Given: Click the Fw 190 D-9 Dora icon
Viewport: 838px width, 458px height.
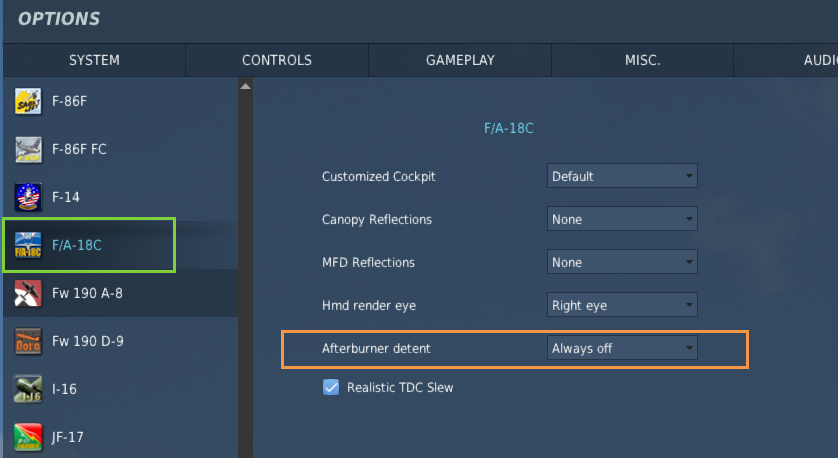Looking at the screenshot, I should tap(28, 341).
